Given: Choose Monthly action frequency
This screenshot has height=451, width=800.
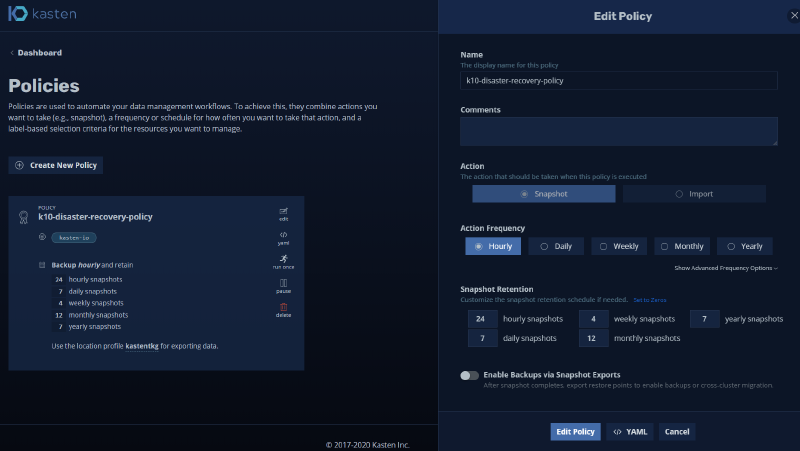Looking at the screenshot, I should point(682,246).
